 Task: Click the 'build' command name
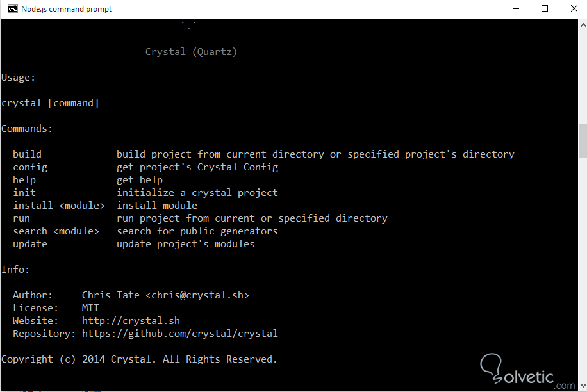(27, 154)
